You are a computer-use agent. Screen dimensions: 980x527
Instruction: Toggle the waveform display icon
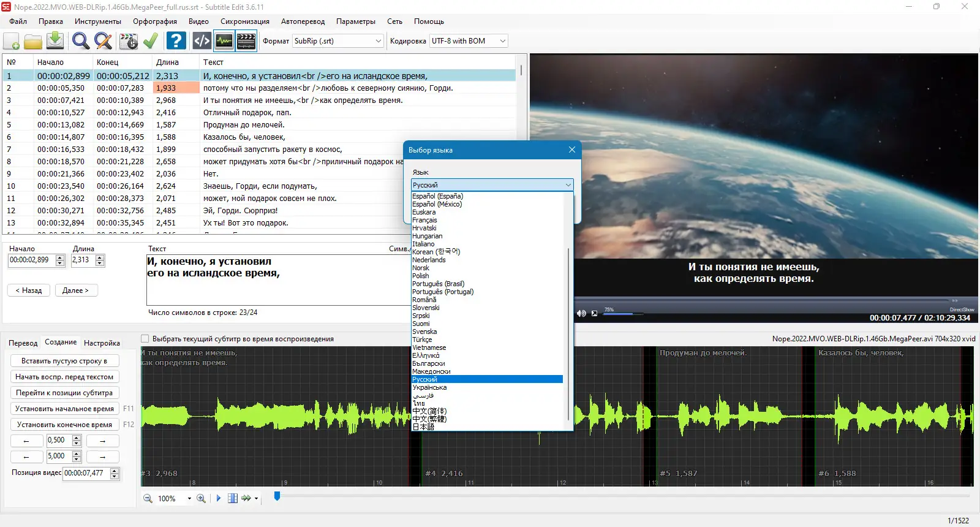(224, 41)
